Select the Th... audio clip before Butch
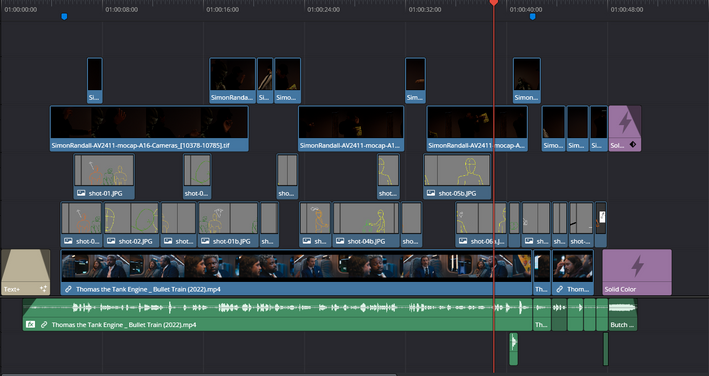This screenshot has width=709, height=376. click(x=542, y=315)
